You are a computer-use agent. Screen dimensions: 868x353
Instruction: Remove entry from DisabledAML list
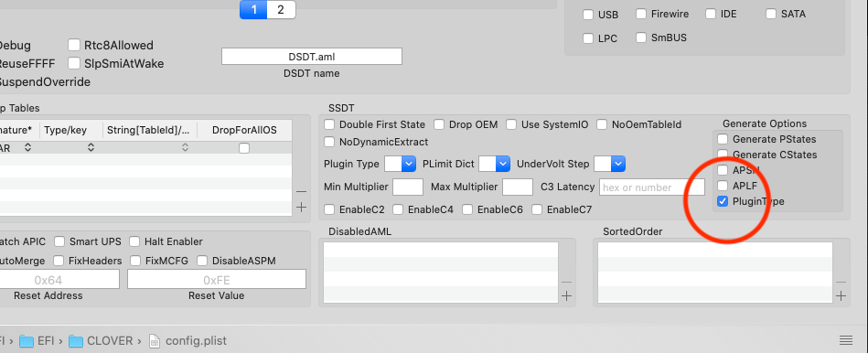coord(566,282)
